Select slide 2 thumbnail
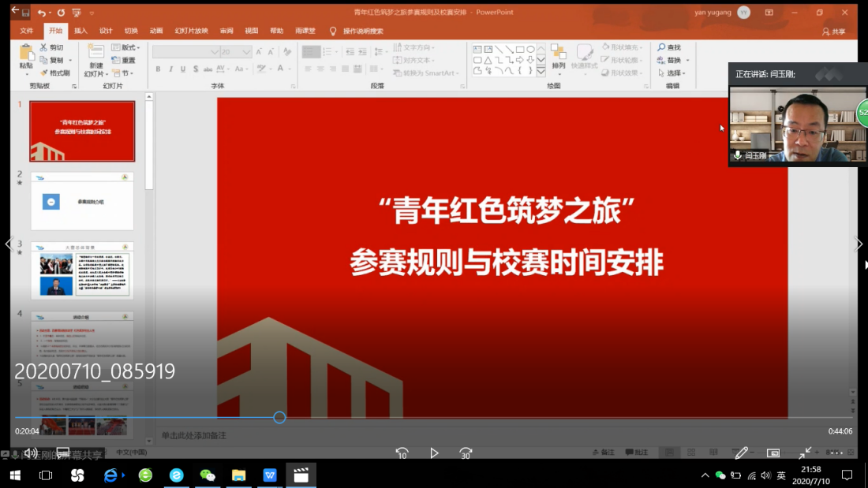The height and width of the screenshot is (488, 868). click(82, 201)
